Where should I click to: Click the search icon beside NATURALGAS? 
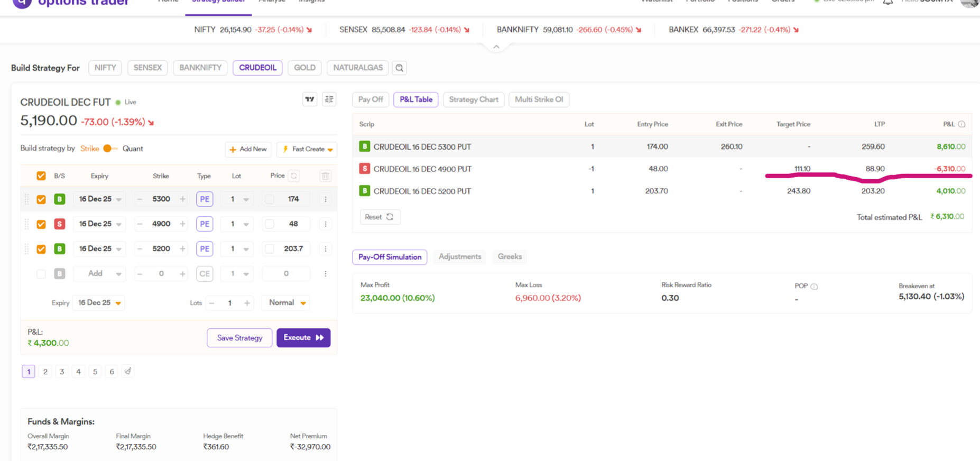400,68
